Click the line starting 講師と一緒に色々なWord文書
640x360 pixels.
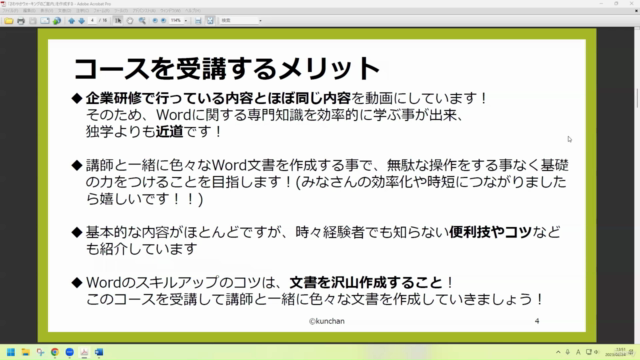[327, 165]
